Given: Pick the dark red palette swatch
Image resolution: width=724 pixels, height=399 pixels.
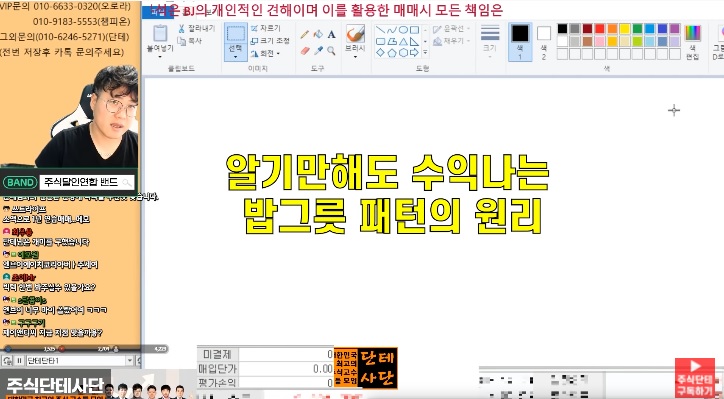Looking at the screenshot, I should (x=587, y=29).
